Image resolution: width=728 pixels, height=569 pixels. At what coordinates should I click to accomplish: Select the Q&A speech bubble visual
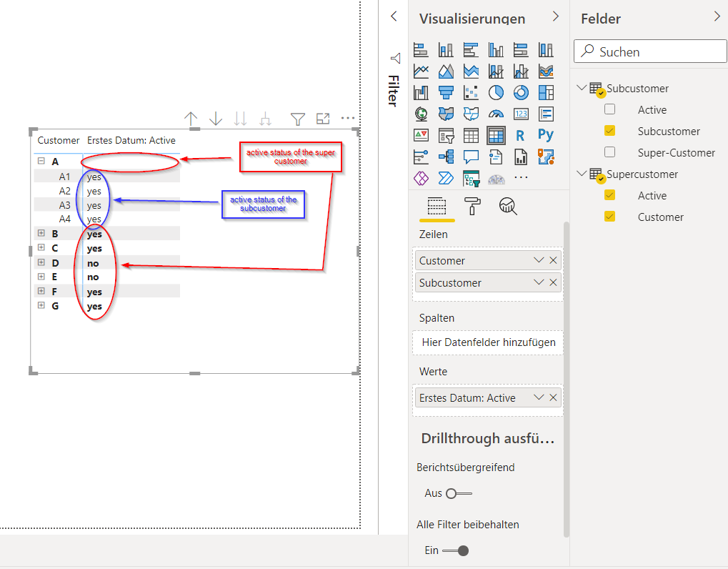tap(471, 157)
